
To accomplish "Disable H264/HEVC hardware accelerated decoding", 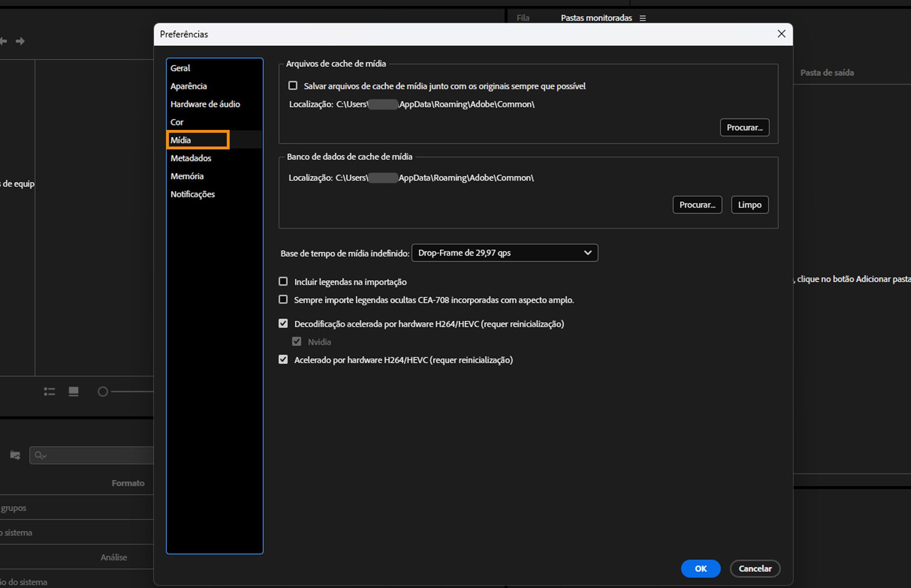I will 283,324.
